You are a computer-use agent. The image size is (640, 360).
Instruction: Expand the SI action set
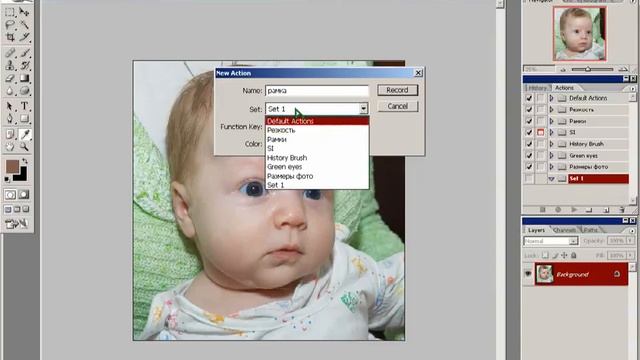point(551,133)
